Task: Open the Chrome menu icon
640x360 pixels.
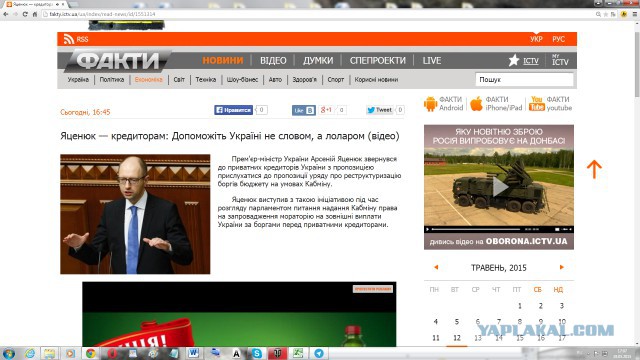Action: pyautogui.click(x=635, y=14)
